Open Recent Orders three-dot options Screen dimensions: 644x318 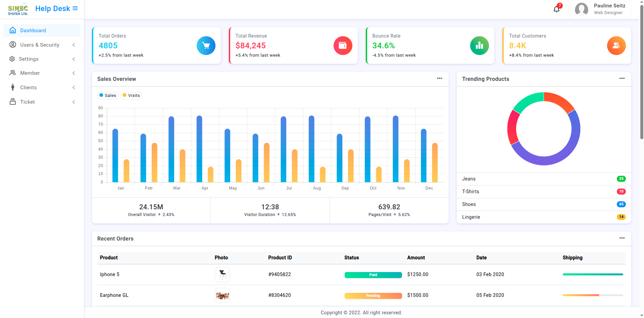[622, 238]
